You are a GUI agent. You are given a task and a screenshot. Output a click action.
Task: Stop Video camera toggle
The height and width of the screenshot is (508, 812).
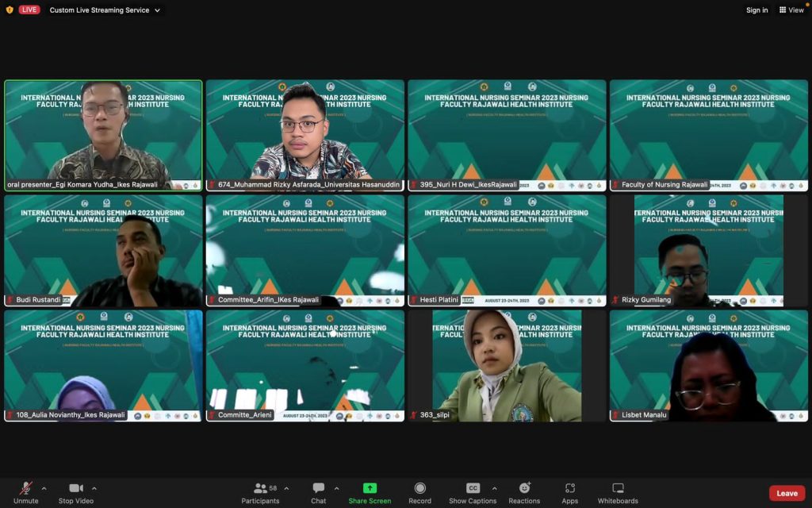(76, 488)
